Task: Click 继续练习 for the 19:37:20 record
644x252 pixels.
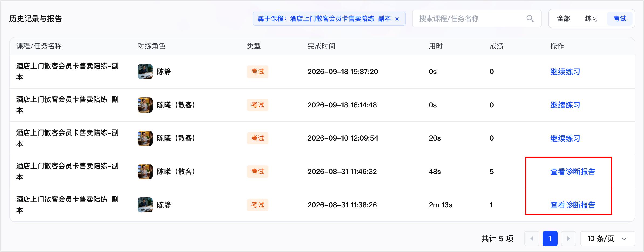Action: [x=565, y=72]
